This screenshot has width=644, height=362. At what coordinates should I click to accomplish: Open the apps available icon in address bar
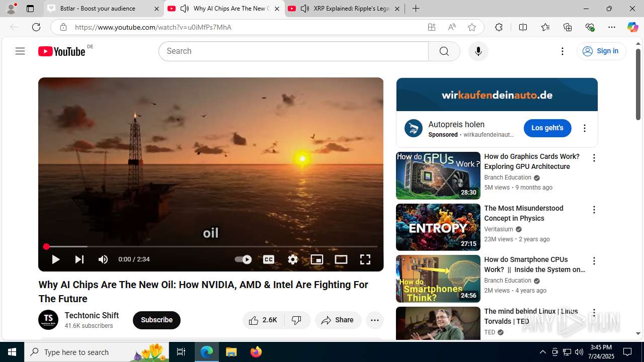(432, 27)
